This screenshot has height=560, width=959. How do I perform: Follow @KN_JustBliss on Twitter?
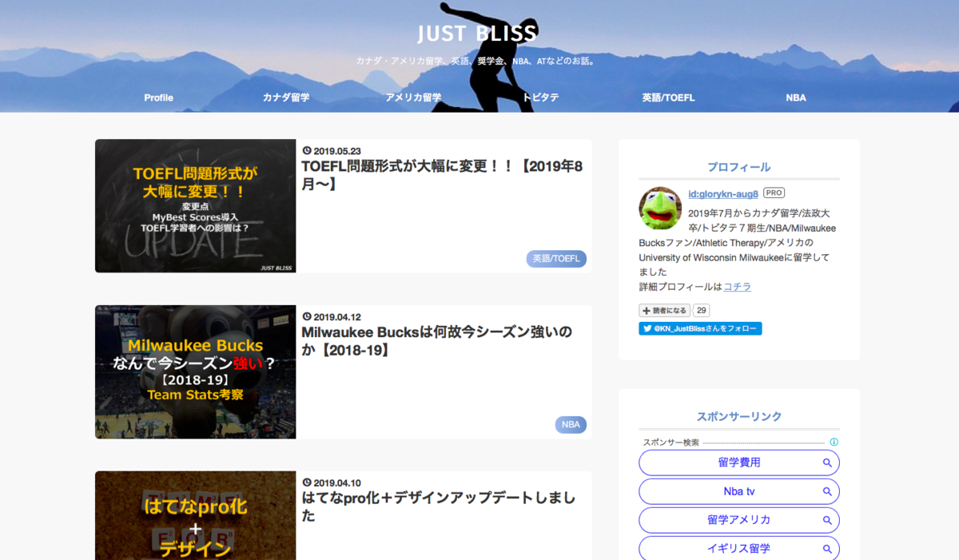click(x=700, y=328)
